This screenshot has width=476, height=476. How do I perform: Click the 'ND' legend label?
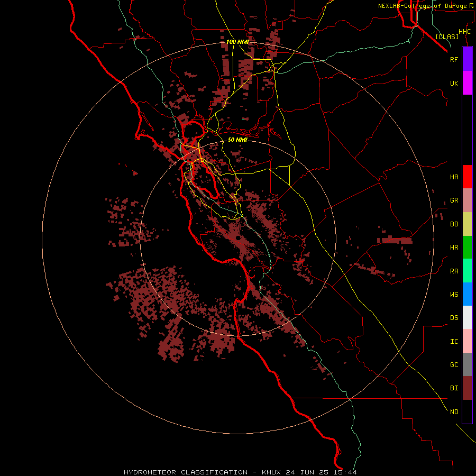(454, 412)
